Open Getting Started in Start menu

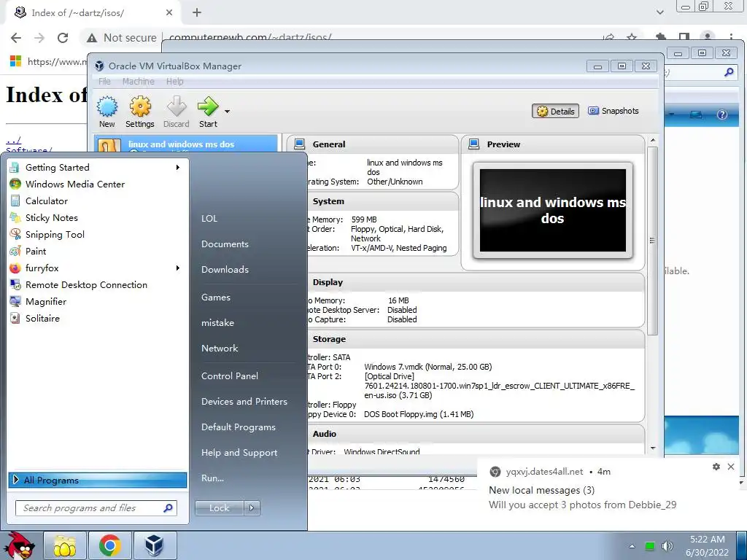[x=96, y=167]
